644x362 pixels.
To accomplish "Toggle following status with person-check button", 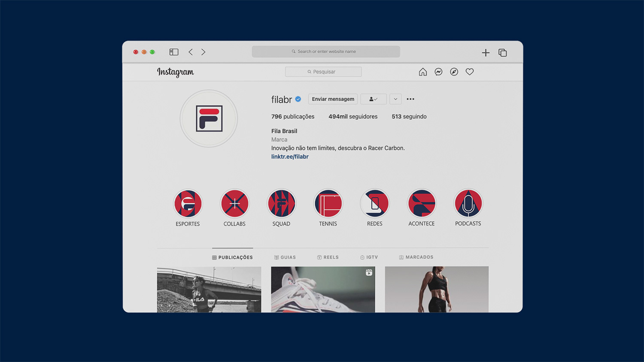I will point(374,99).
